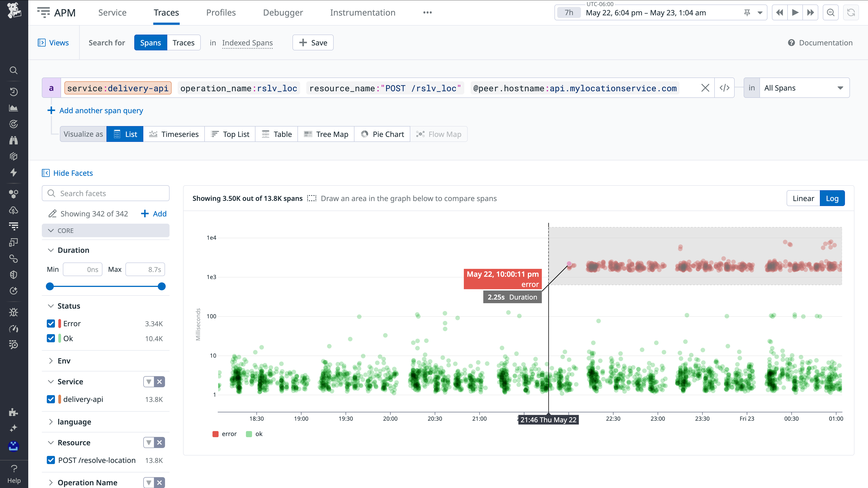The image size is (868, 488).
Task: Open the Watchdog binoculars icon in sidebar
Action: coord(14,141)
